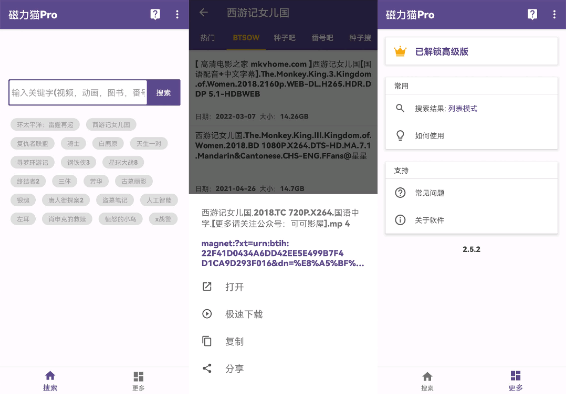Open the 2160p WEB-DL result dated 2022-03-07

coord(283,89)
